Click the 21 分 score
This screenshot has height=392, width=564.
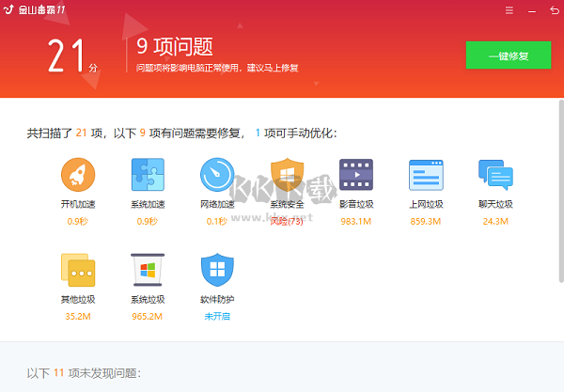(x=73, y=55)
